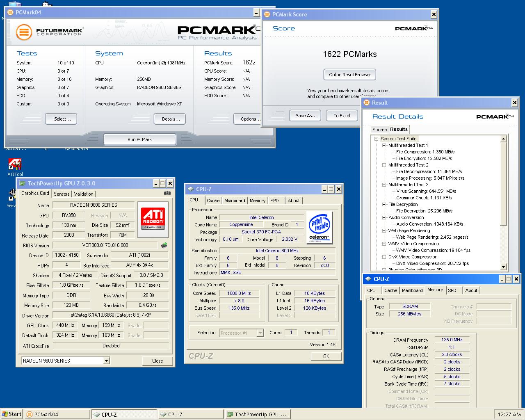Screen dimensions: 525x420
Task: Click the Save As... button
Action: [306, 116]
